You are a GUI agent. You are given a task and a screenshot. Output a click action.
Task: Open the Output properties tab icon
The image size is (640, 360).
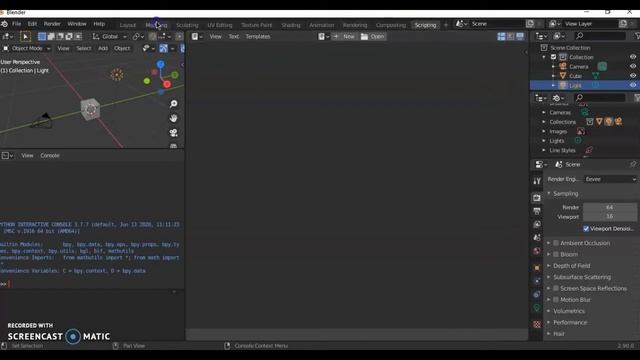537,211
